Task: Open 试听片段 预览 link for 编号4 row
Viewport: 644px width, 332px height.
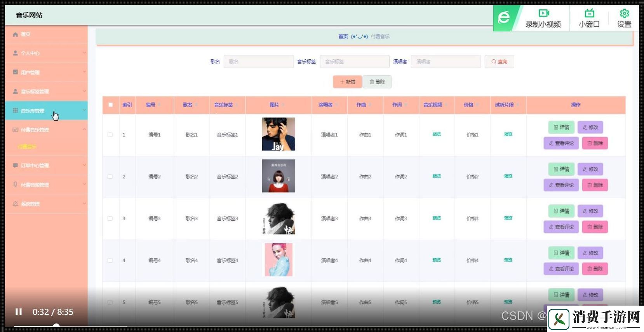Action: coord(508,260)
